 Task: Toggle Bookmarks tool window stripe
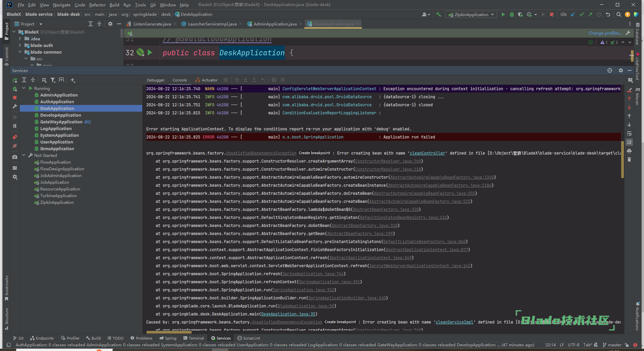click(x=7, y=288)
